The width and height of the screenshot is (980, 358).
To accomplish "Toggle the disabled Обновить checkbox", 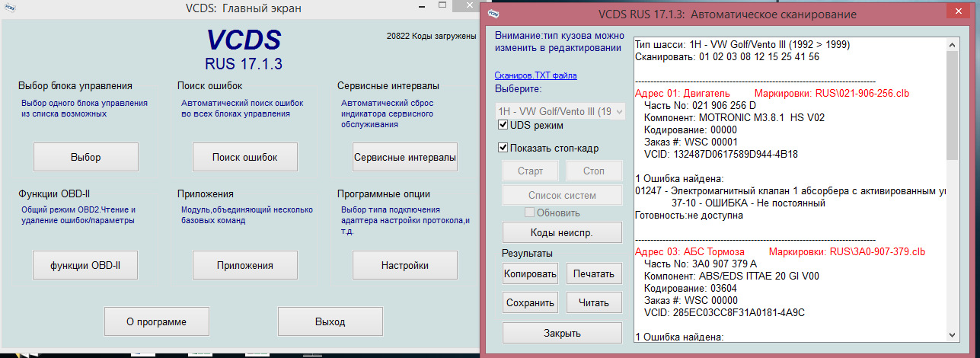I will (529, 213).
